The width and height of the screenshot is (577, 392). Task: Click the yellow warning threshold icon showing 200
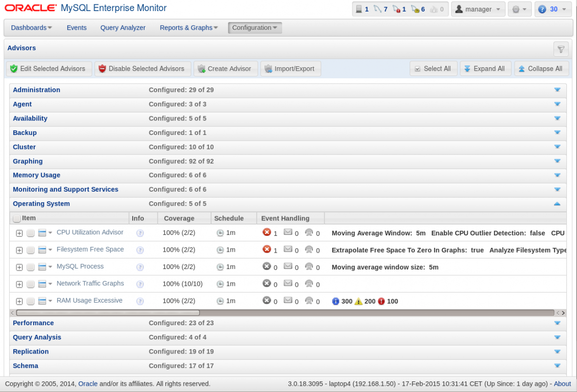[x=358, y=301]
